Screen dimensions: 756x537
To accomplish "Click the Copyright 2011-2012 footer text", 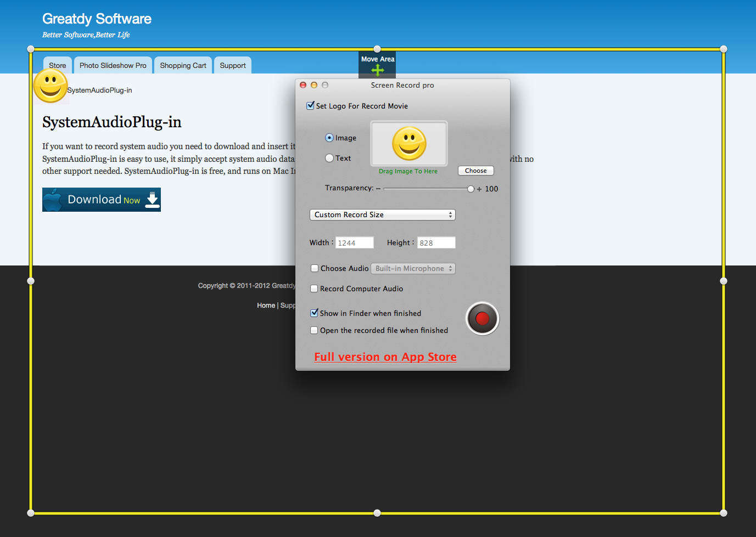I will click(247, 286).
